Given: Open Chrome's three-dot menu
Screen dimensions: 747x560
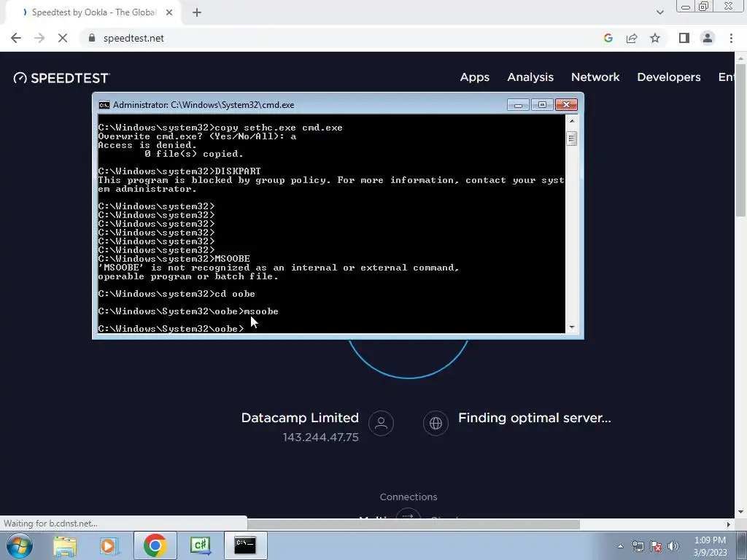Looking at the screenshot, I should (731, 38).
